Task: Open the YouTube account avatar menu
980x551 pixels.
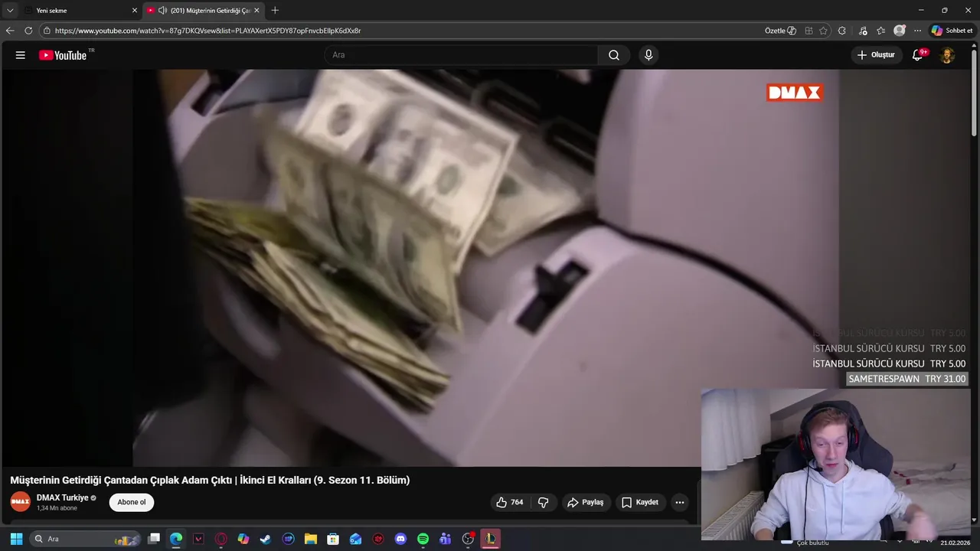Action: pos(947,55)
